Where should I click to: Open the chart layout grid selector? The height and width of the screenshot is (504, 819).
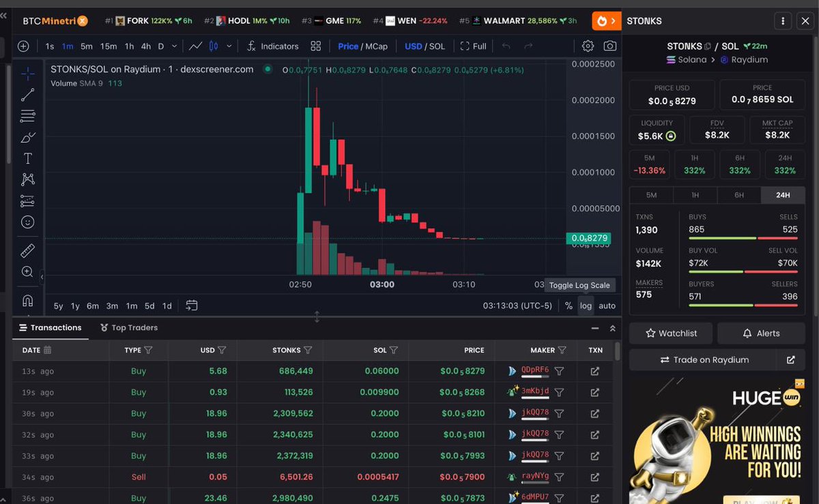315,46
